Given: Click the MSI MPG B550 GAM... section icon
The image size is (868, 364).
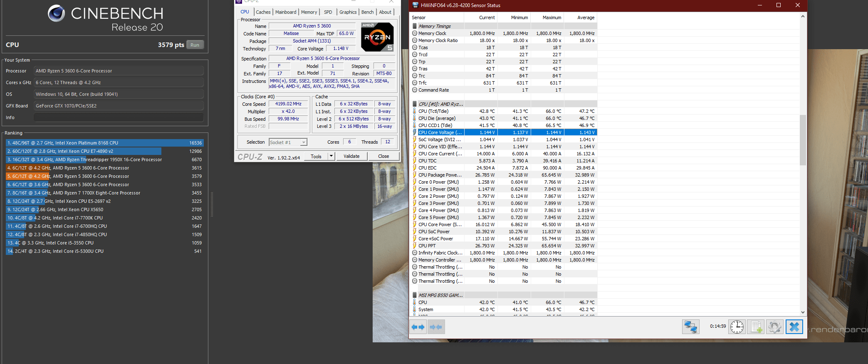Looking at the screenshot, I should 415,295.
